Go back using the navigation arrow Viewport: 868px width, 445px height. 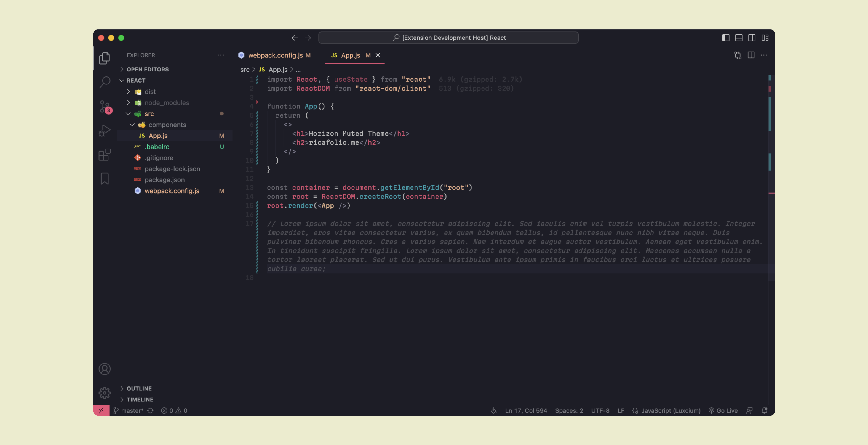[295, 38]
